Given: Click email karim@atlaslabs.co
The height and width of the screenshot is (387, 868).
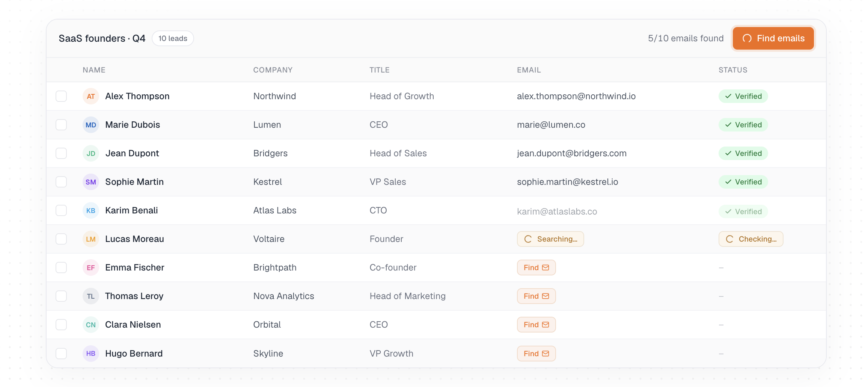Looking at the screenshot, I should [557, 212].
